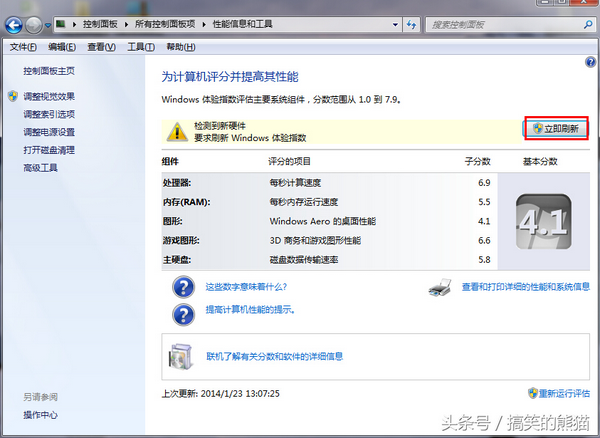Open 调整索引选项

coord(49,114)
